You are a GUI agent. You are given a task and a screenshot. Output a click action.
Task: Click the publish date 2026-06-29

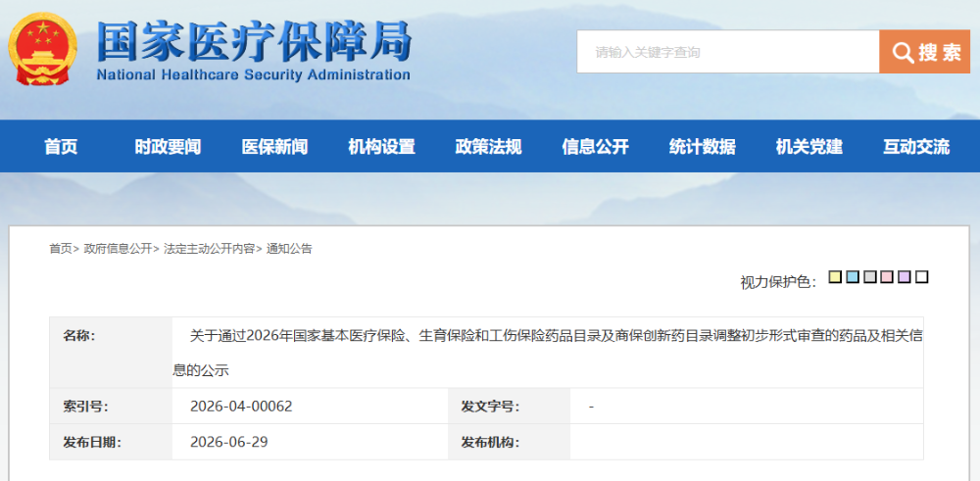[228, 442]
